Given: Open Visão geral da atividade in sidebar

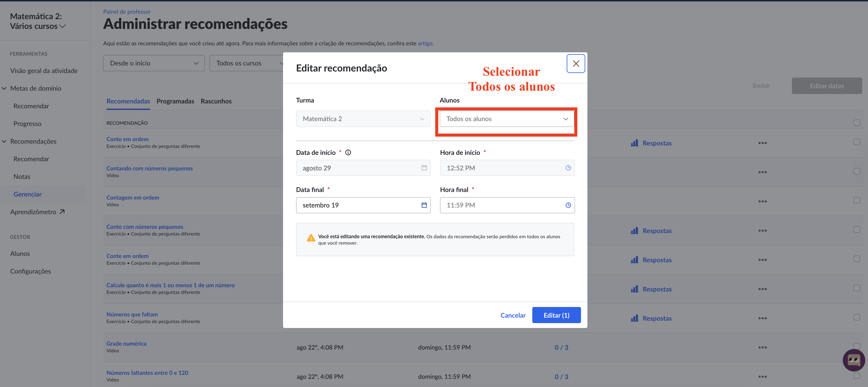Looking at the screenshot, I should (x=44, y=71).
